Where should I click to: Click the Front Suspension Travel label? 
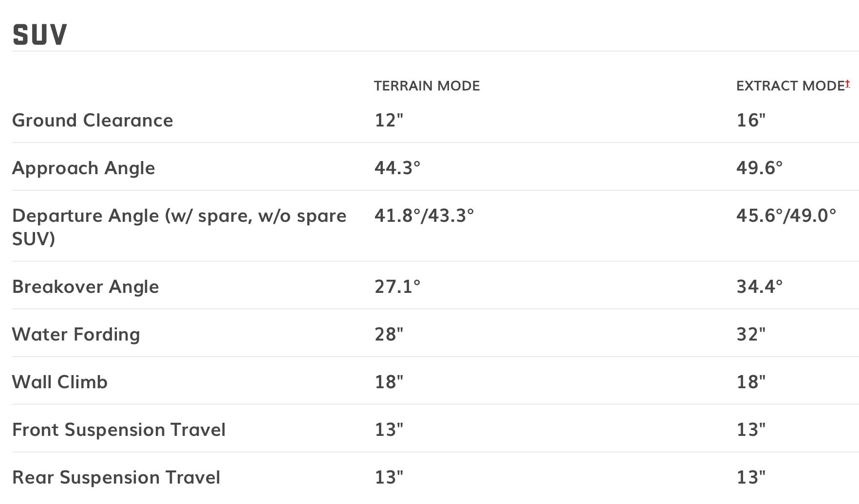click(119, 430)
